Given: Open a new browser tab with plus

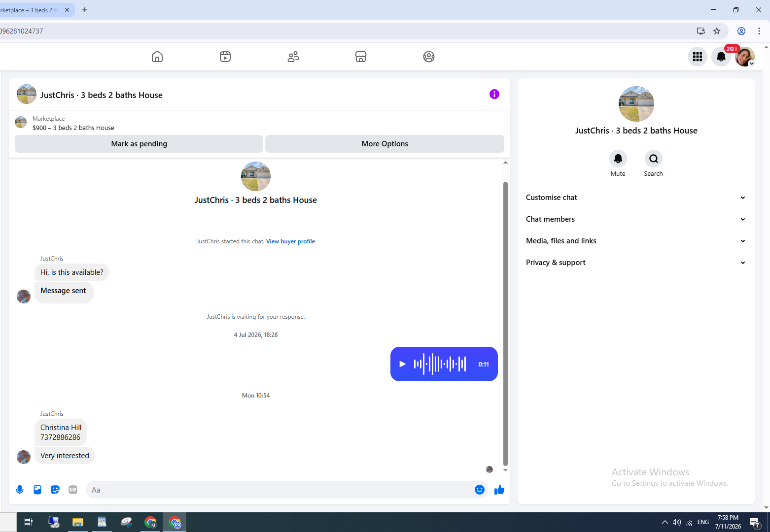Looking at the screenshot, I should tap(85, 10).
